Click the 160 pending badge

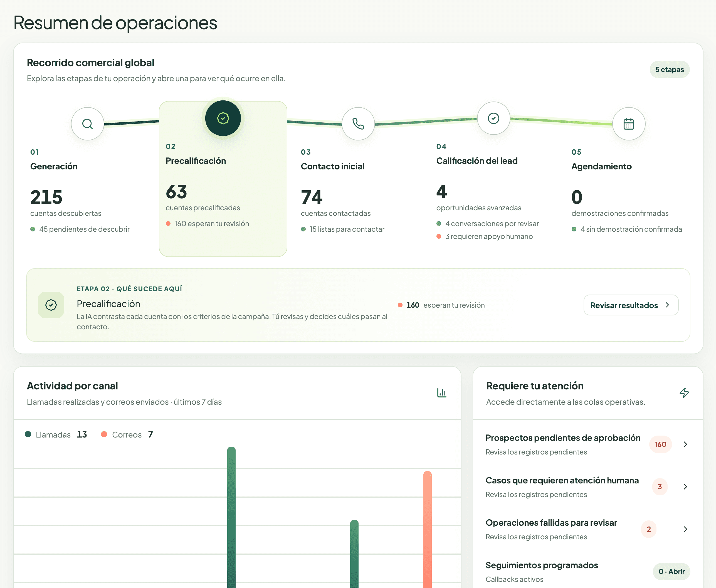tap(660, 444)
